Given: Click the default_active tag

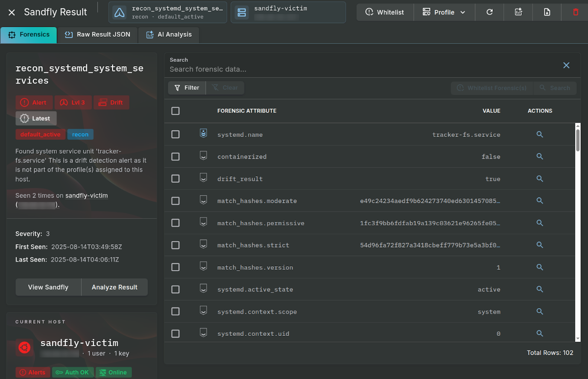Looking at the screenshot, I should click(41, 134).
